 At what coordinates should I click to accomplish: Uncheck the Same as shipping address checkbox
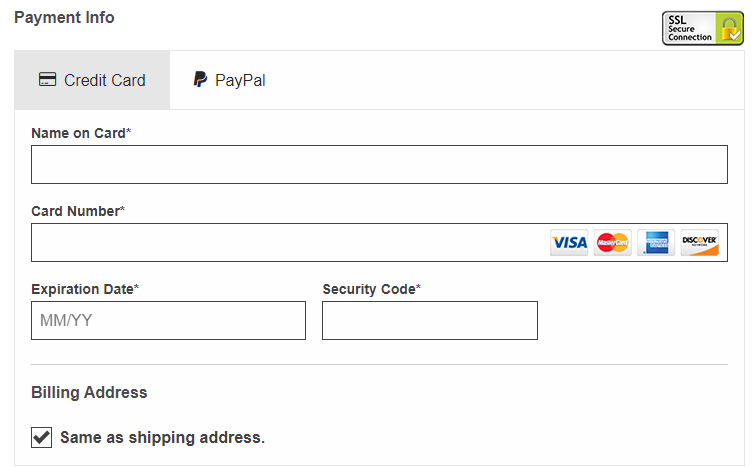[42, 437]
